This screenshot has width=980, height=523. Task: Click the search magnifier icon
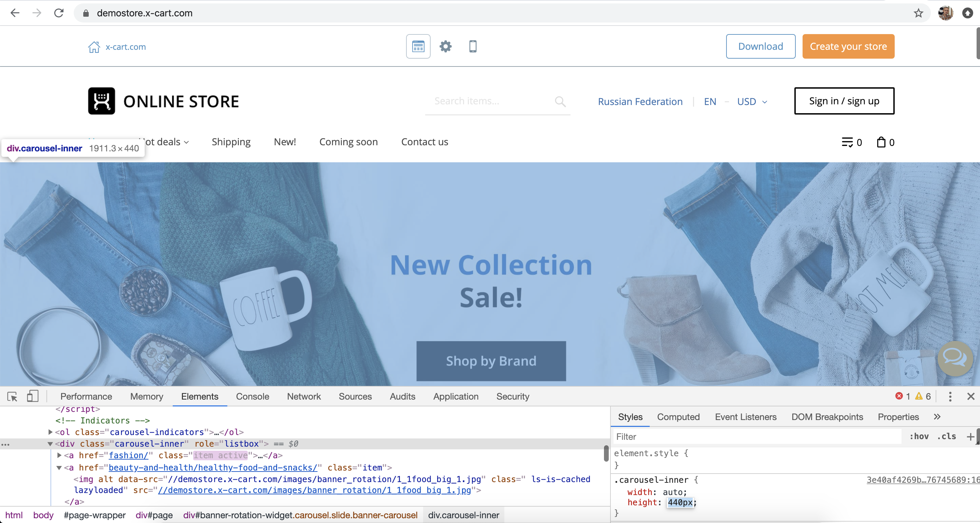[x=560, y=101]
